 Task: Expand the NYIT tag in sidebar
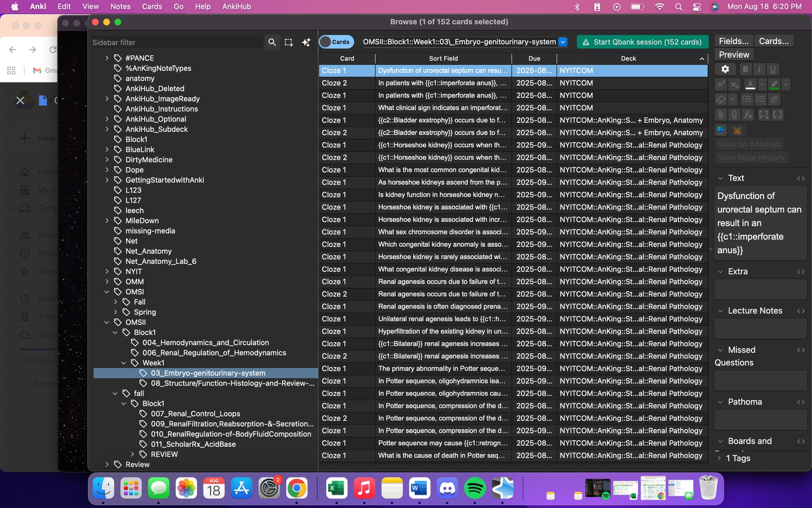click(x=107, y=271)
